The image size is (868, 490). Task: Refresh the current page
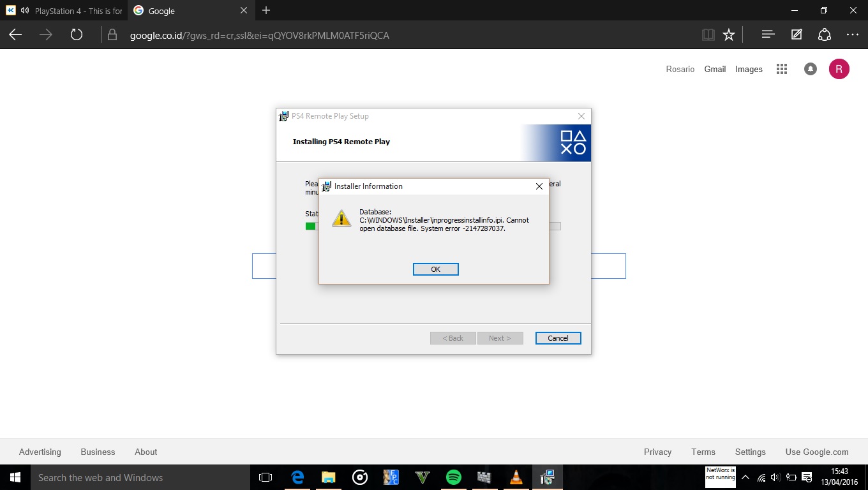click(x=77, y=35)
